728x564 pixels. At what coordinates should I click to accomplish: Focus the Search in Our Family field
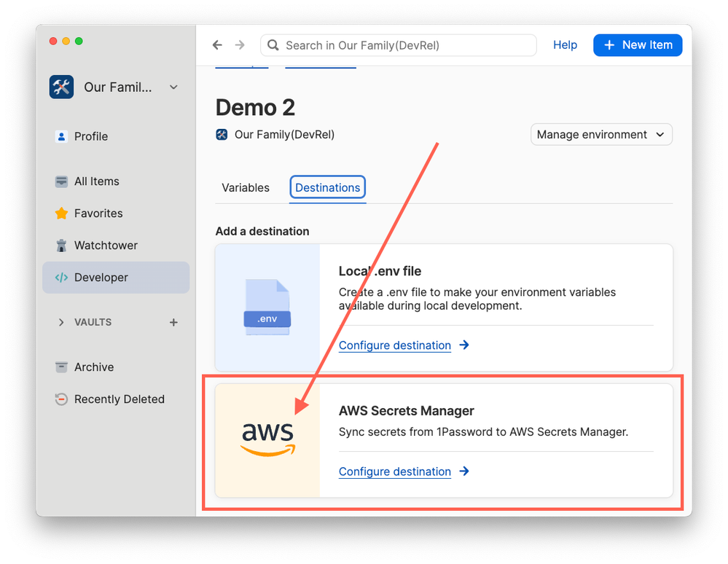401,45
